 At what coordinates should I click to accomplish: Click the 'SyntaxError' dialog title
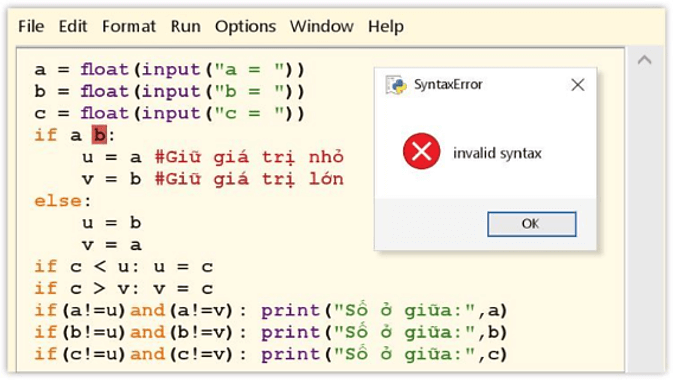[x=448, y=85]
